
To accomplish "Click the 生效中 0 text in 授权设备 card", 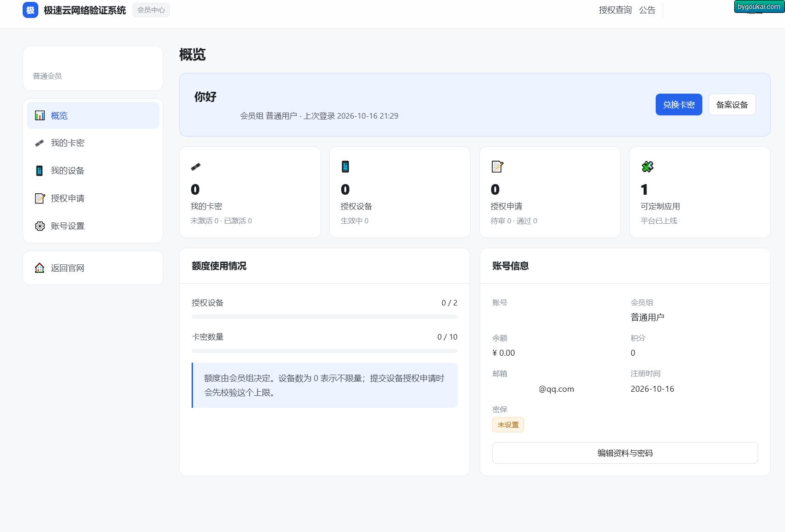I will coord(355,221).
